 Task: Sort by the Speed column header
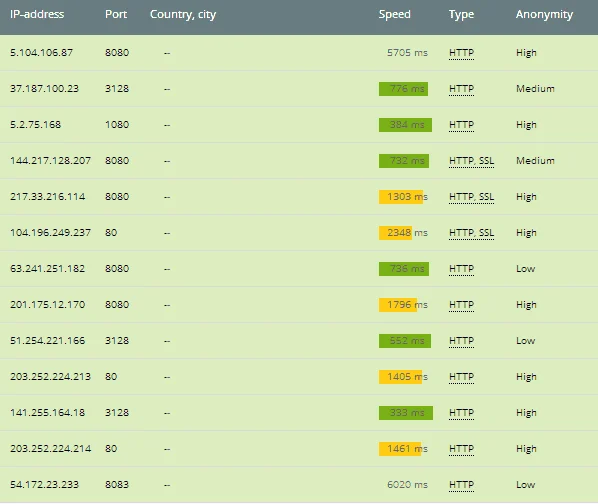pyautogui.click(x=395, y=14)
